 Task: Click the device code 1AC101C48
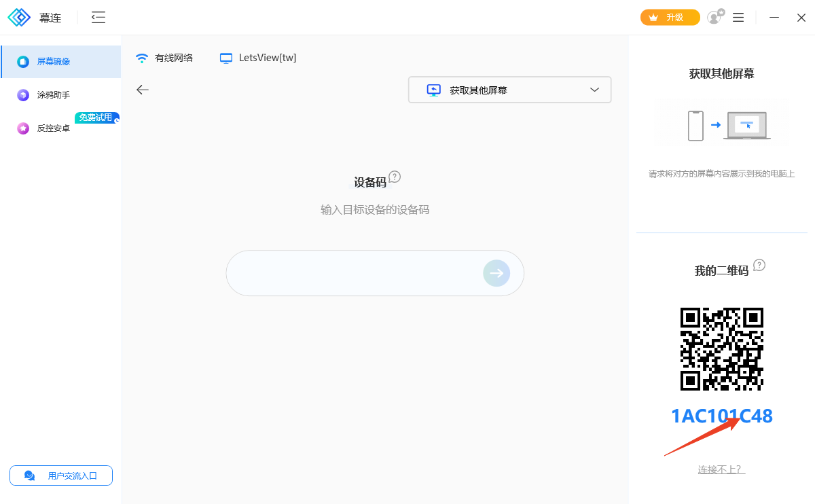[722, 416]
